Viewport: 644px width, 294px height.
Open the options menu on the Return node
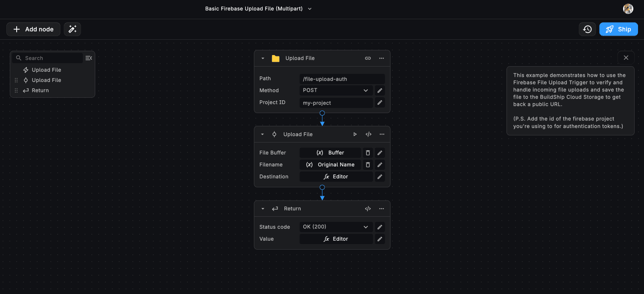pos(381,209)
